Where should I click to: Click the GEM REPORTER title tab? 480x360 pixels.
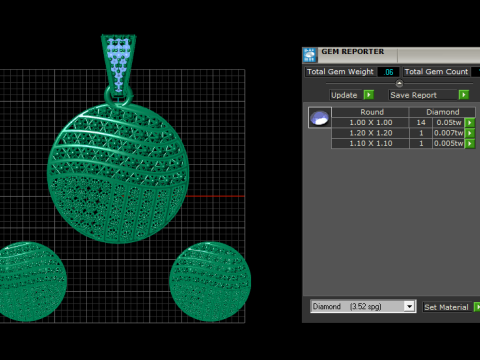[x=353, y=52]
